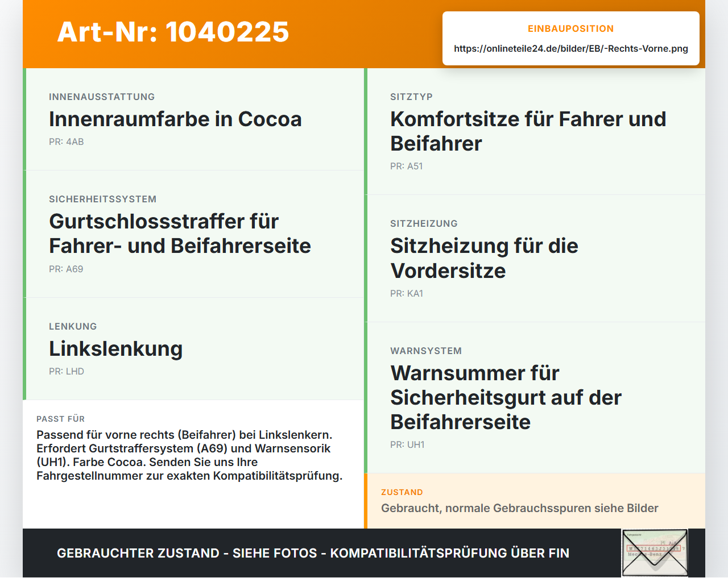Select 'Sitzheizung für die Vordersitze' title
The width and height of the screenshot is (728, 578).
(484, 259)
